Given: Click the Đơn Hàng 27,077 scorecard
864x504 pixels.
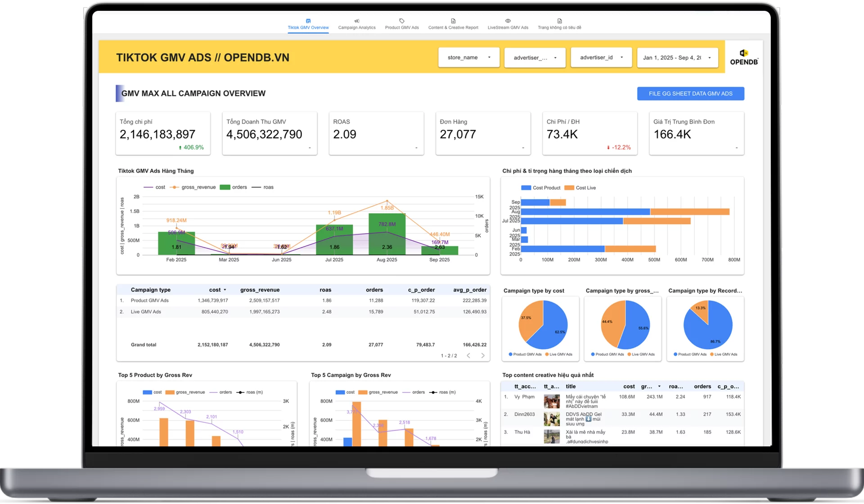Looking at the screenshot, I should (483, 134).
